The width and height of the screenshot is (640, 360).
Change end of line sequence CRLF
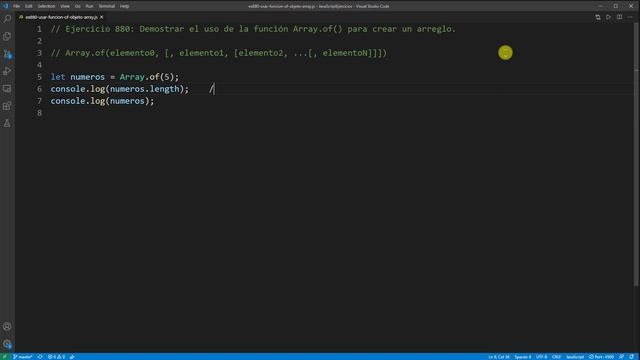point(556,357)
